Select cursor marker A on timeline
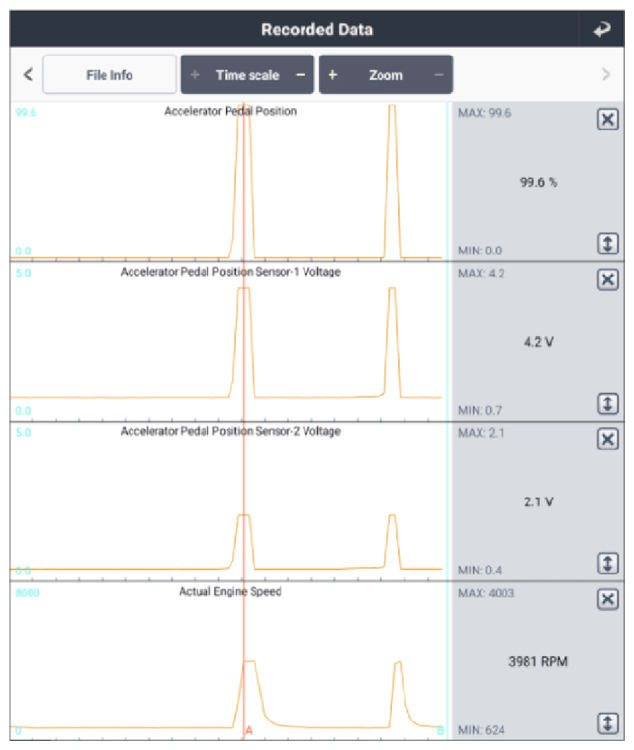 [249, 731]
